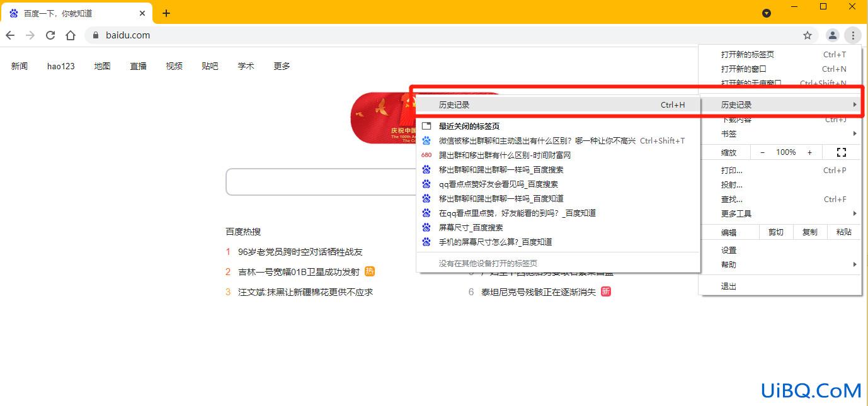Open 学术 link in Baidu nav
The width and height of the screenshot is (868, 406).
pyautogui.click(x=246, y=66)
